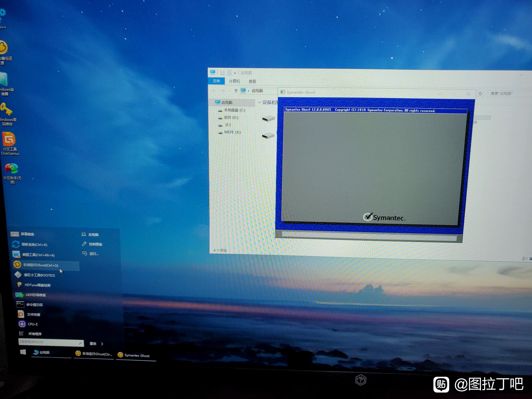Launch HDTune硬盘检测 disk check tool
This screenshot has height=399, width=532.
point(33,285)
